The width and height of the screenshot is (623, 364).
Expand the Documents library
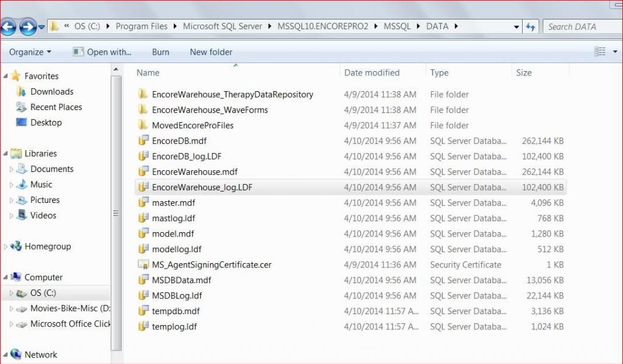pyautogui.click(x=11, y=169)
